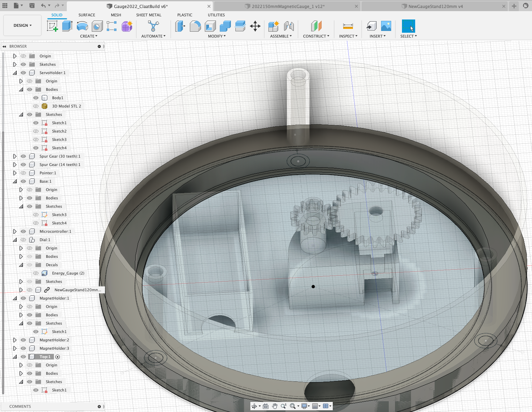Expand the top-level Origin folder
The image size is (532, 412).
(15, 56)
